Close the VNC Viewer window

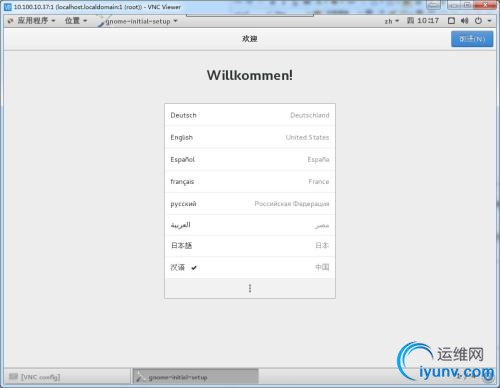[x=485, y=5]
